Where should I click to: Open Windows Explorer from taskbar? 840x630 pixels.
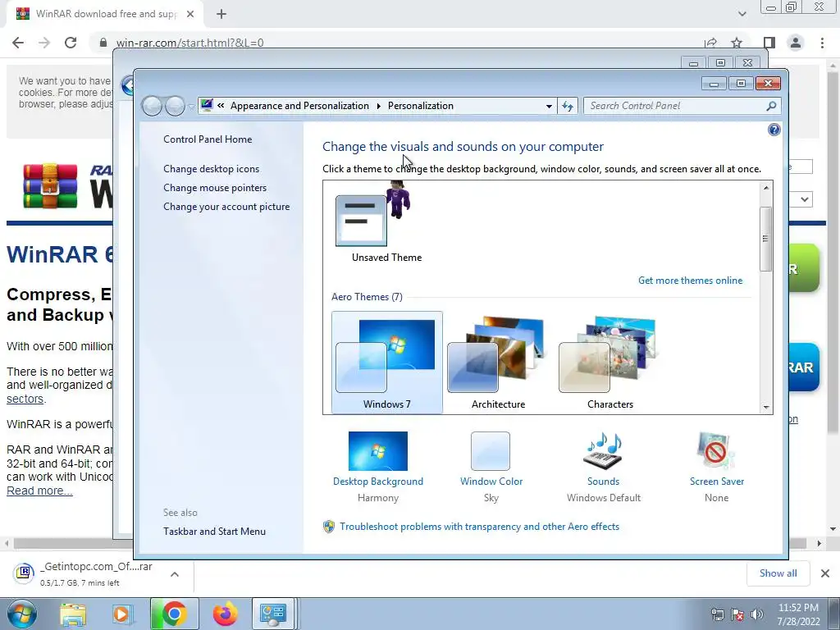coord(73,614)
